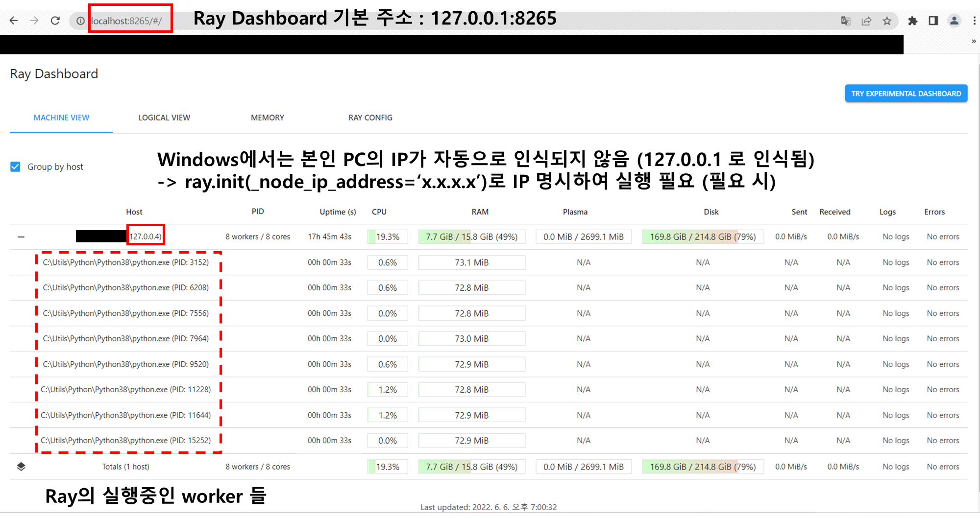This screenshot has width=980, height=518.
Task: Bookmark this page with the star icon
Action: coord(887,21)
